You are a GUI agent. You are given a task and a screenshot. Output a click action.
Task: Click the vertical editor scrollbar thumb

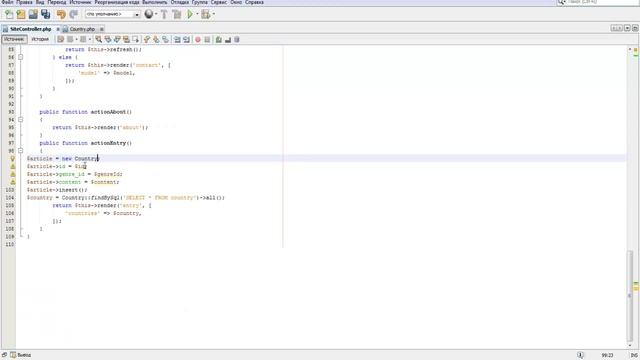click(630, 297)
